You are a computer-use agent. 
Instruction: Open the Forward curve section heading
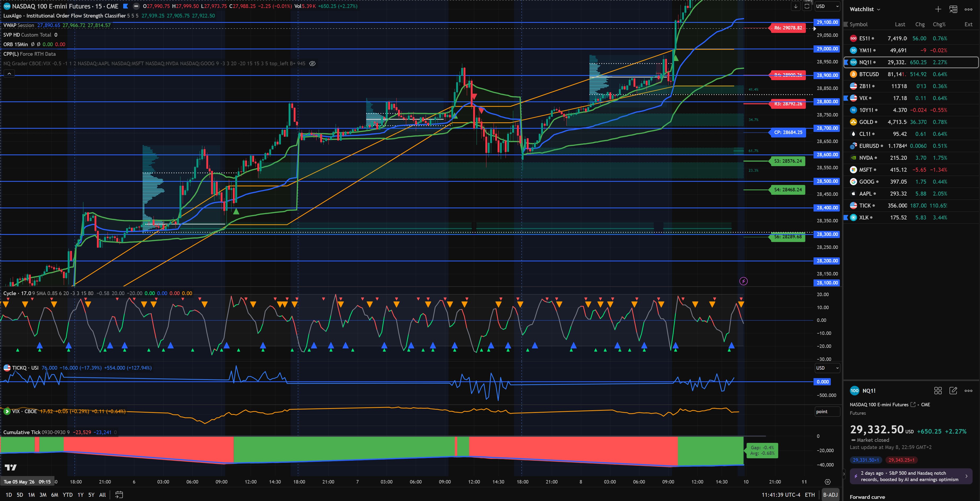point(867,497)
